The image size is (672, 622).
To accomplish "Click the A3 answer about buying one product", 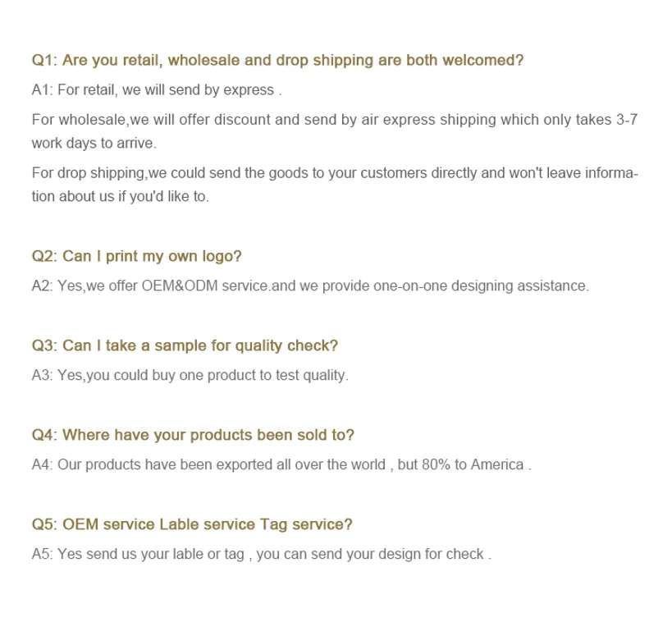I will (x=190, y=375).
